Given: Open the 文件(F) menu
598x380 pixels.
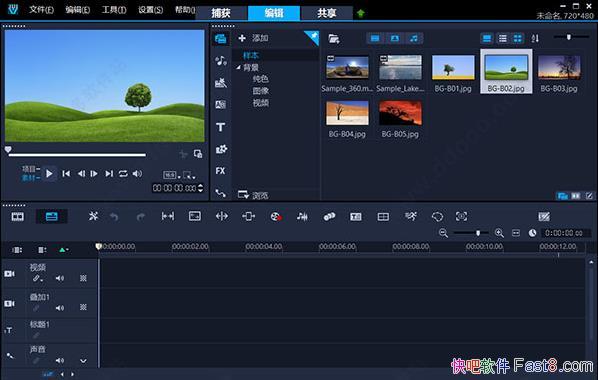Looking at the screenshot, I should tap(41, 10).
